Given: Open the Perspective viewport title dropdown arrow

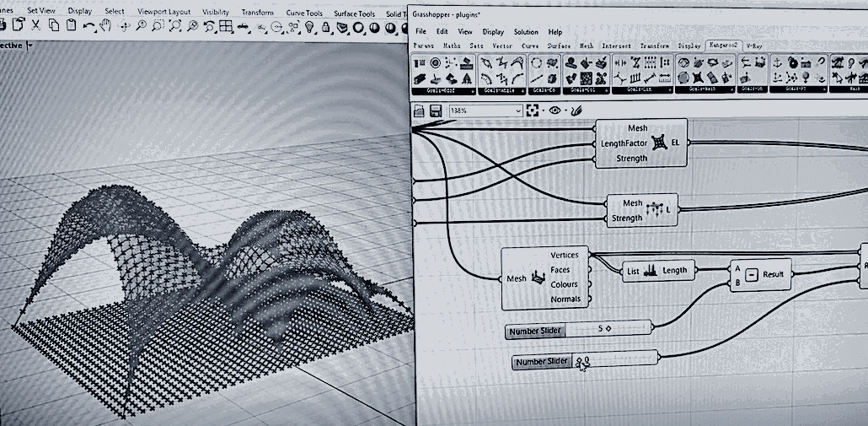Looking at the screenshot, I should point(29,46).
